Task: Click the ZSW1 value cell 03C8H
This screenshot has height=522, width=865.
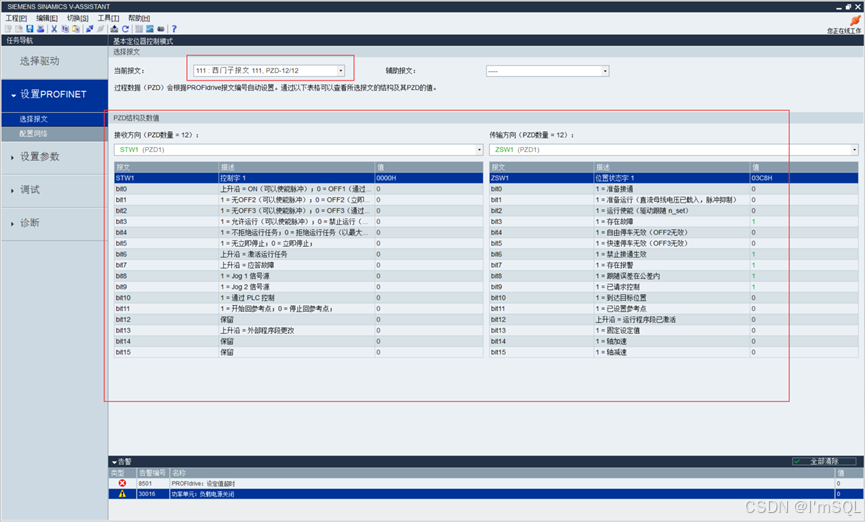Action: tap(804, 178)
